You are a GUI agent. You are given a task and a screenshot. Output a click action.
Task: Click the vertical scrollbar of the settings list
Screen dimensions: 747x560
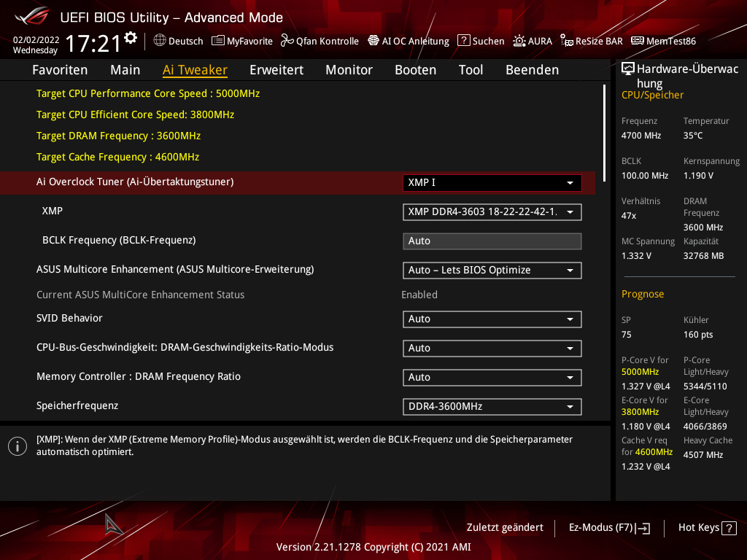[604, 128]
